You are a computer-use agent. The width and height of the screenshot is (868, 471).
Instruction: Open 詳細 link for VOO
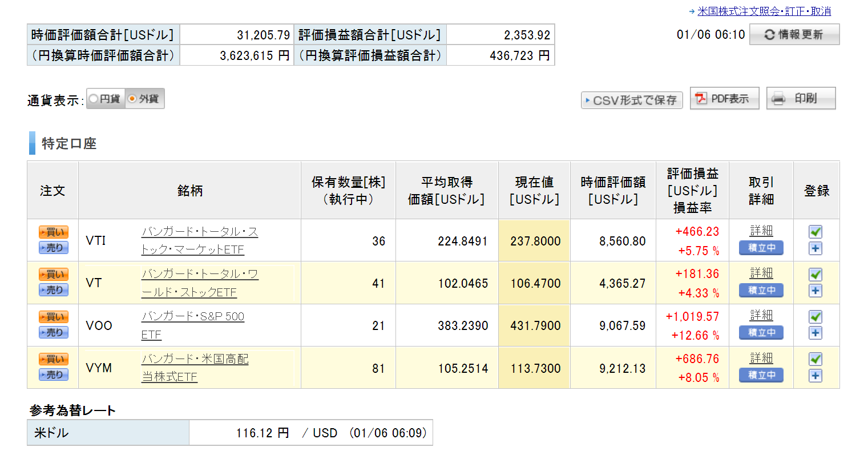point(761,315)
